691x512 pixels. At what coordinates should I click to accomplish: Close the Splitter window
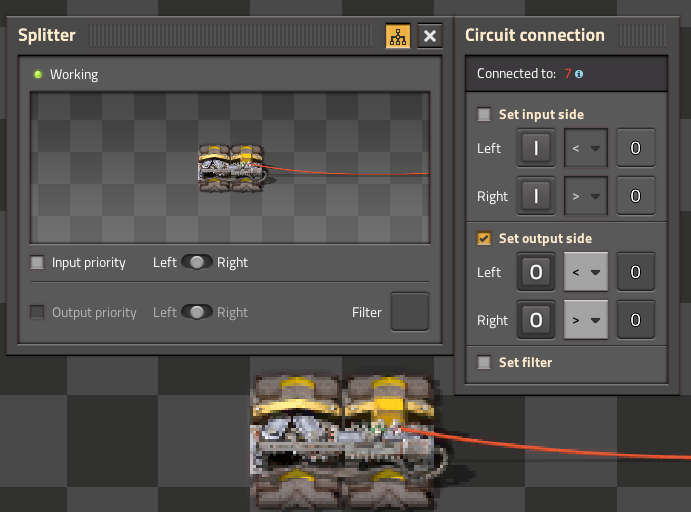click(x=430, y=36)
